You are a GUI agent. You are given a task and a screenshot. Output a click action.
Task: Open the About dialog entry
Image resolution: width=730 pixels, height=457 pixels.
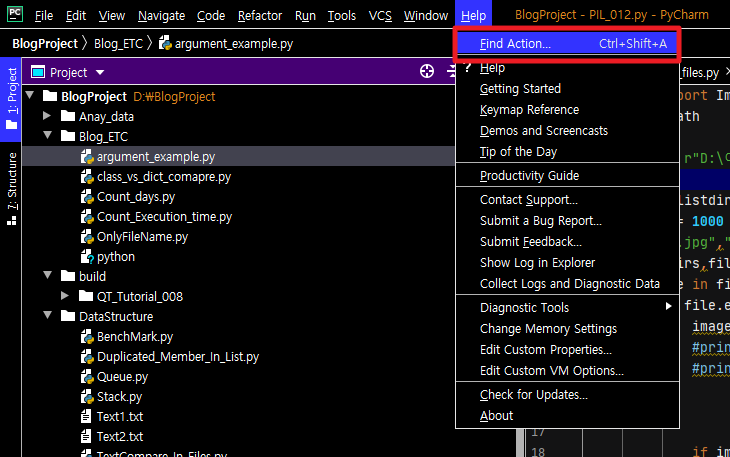click(x=568, y=416)
